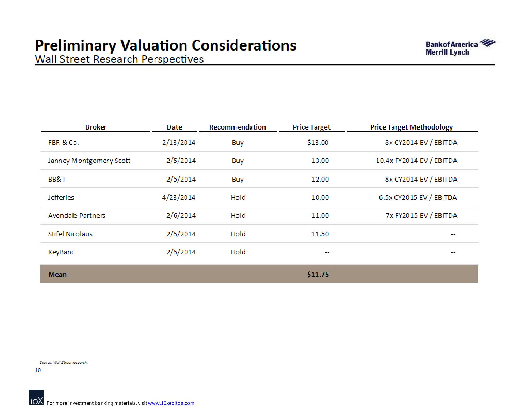
Task: Select the Price Target column header
Action: point(311,127)
